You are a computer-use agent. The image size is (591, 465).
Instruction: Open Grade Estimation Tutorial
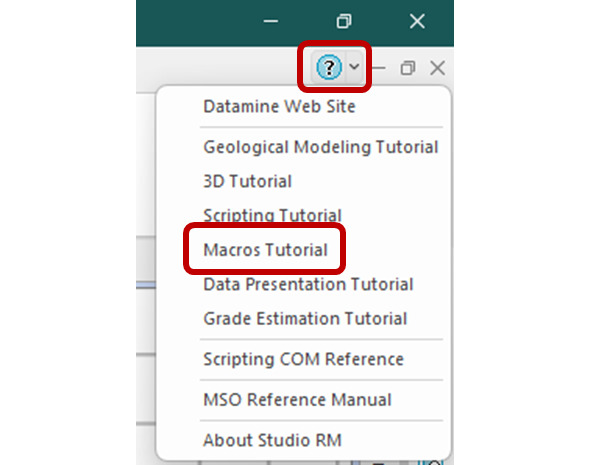305,318
